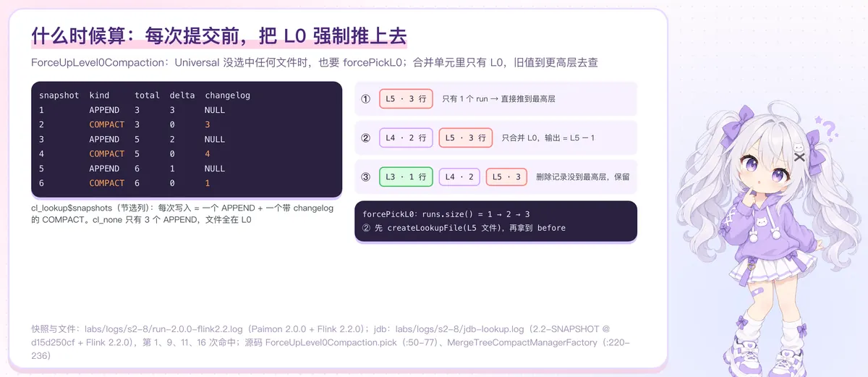The width and height of the screenshot is (868, 377).
Task: Click the 'kind' column header
Action: [x=100, y=96]
